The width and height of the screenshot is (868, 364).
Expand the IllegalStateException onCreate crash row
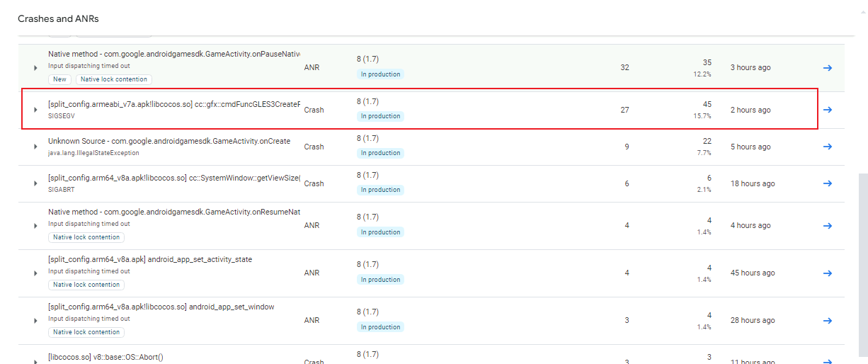click(x=35, y=147)
